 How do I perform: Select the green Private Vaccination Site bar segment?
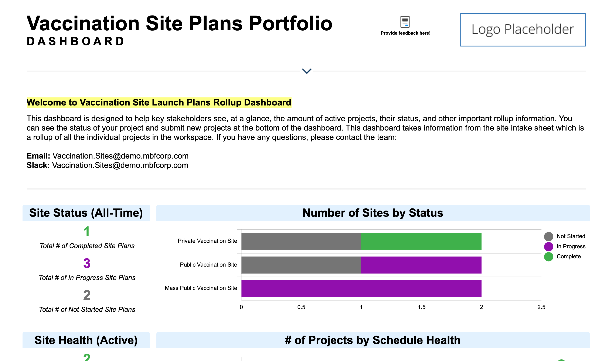pyautogui.click(x=421, y=241)
